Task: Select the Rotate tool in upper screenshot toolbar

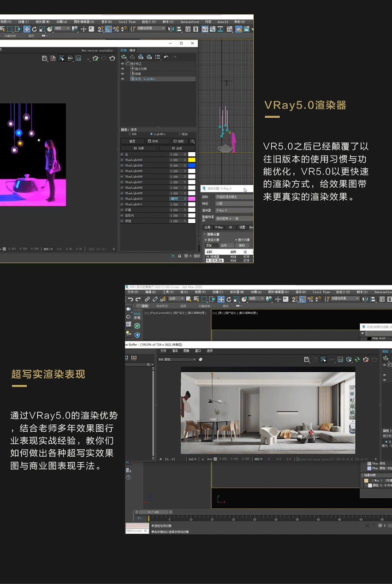Action: 34,29
